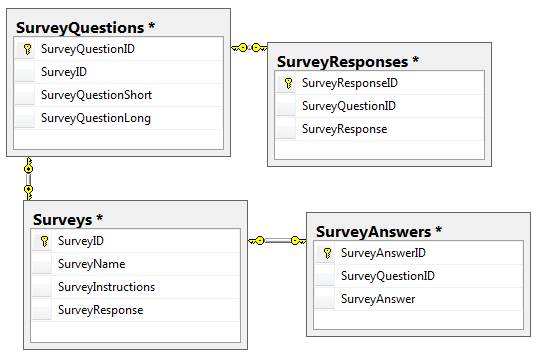Select the SurveyQuestionShort column row

[118, 95]
